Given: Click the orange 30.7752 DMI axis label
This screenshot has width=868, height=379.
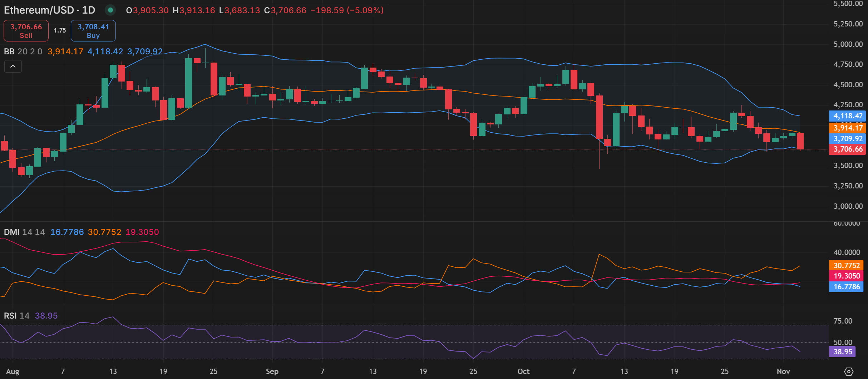Looking at the screenshot, I should pyautogui.click(x=847, y=265).
